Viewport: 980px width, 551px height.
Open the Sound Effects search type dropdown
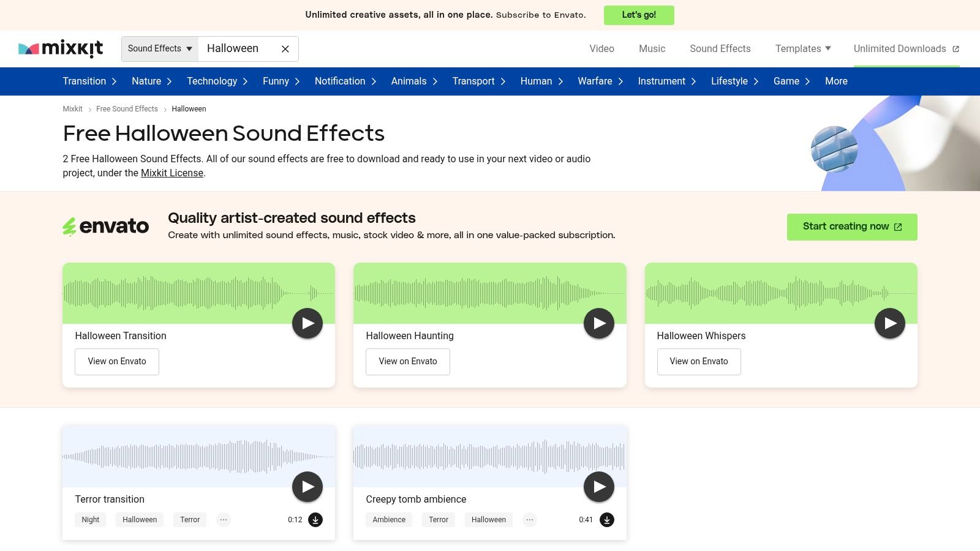[x=160, y=49]
